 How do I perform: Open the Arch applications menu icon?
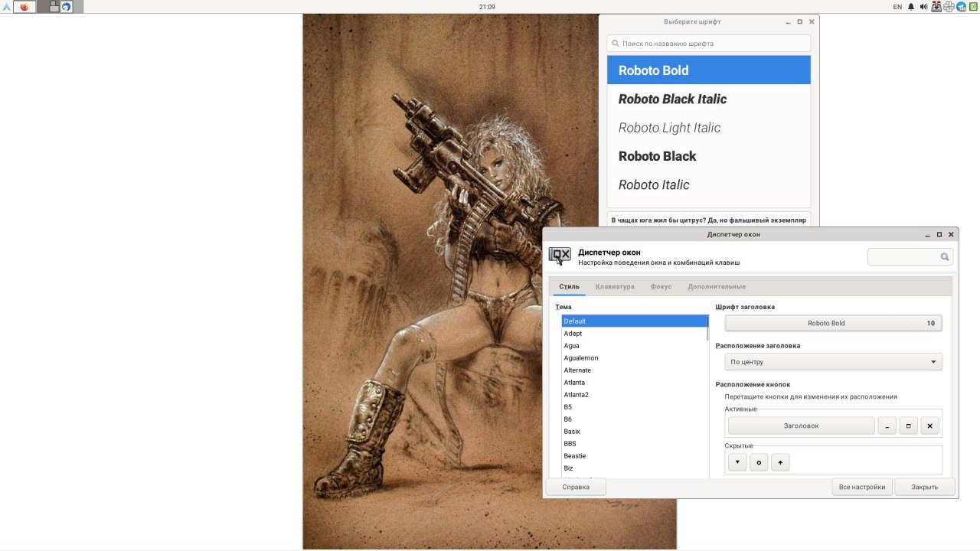point(6,7)
